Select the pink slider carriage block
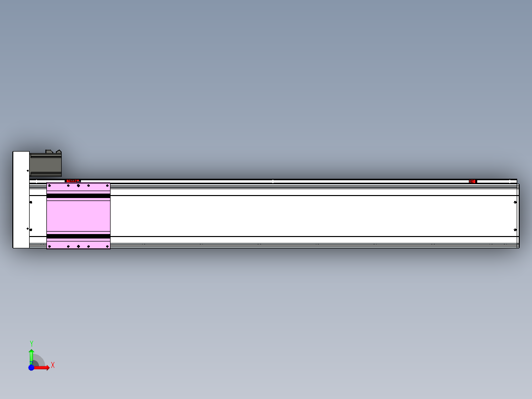 coord(78,216)
